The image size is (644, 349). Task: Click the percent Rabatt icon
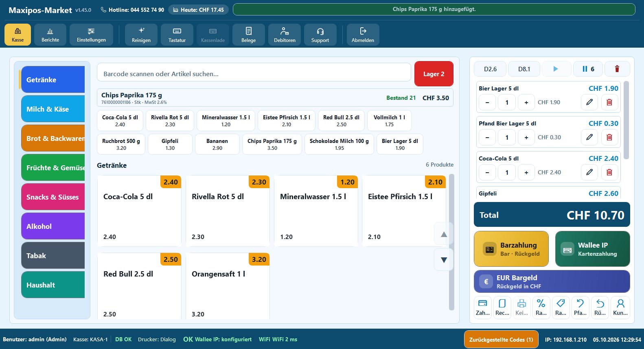[x=541, y=307]
